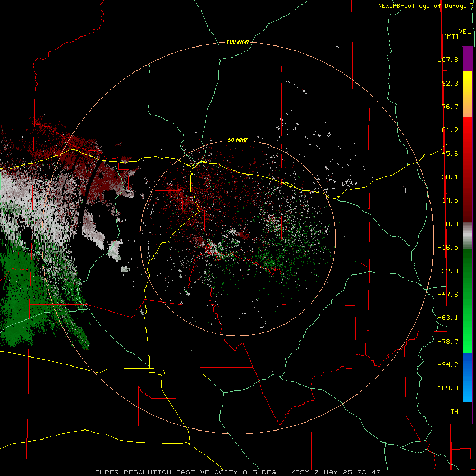Click the 50 NMI range ring label
Screen dimensions: 476x476
coord(237,140)
